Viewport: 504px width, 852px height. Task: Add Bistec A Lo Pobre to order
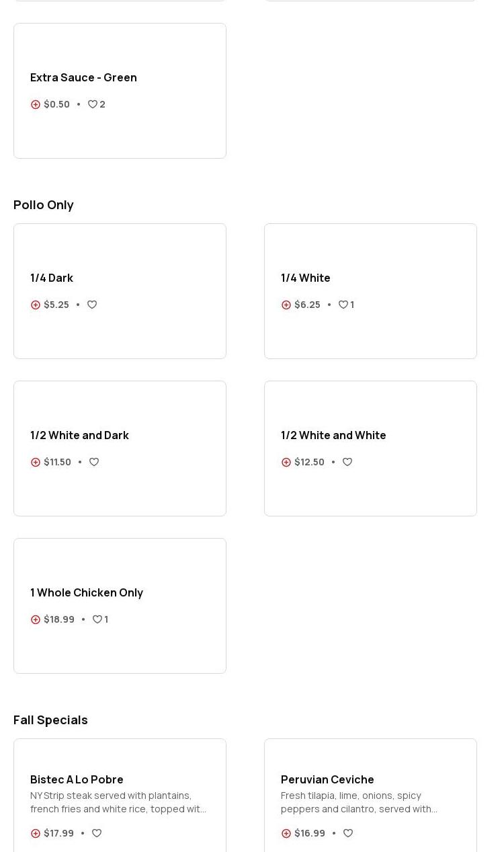pyautogui.click(x=36, y=833)
